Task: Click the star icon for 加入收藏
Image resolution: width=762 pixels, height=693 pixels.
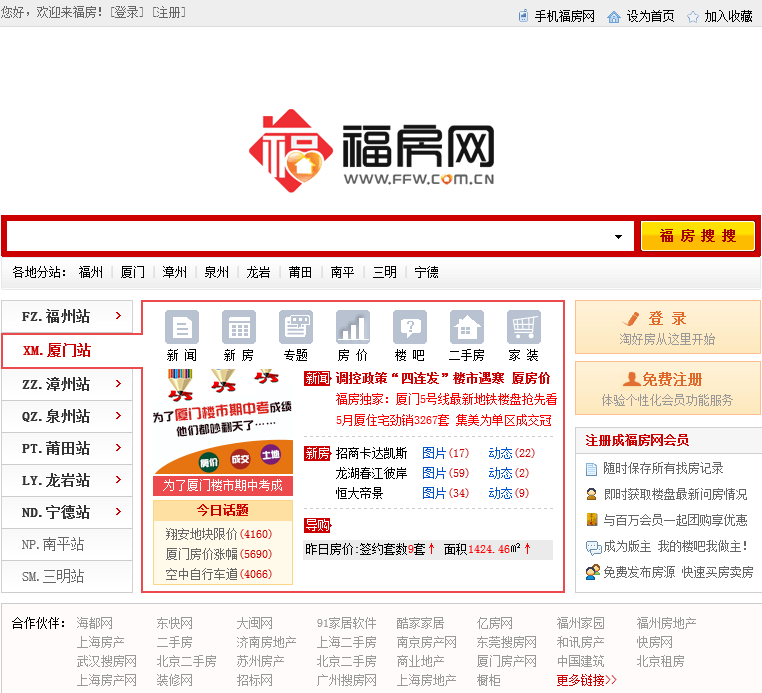Action: pyautogui.click(x=693, y=17)
